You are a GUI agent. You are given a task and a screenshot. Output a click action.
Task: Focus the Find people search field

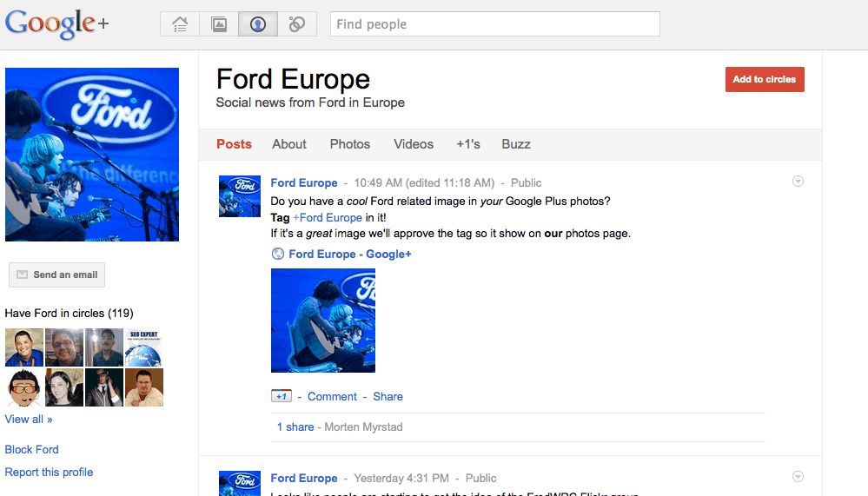[x=495, y=24]
